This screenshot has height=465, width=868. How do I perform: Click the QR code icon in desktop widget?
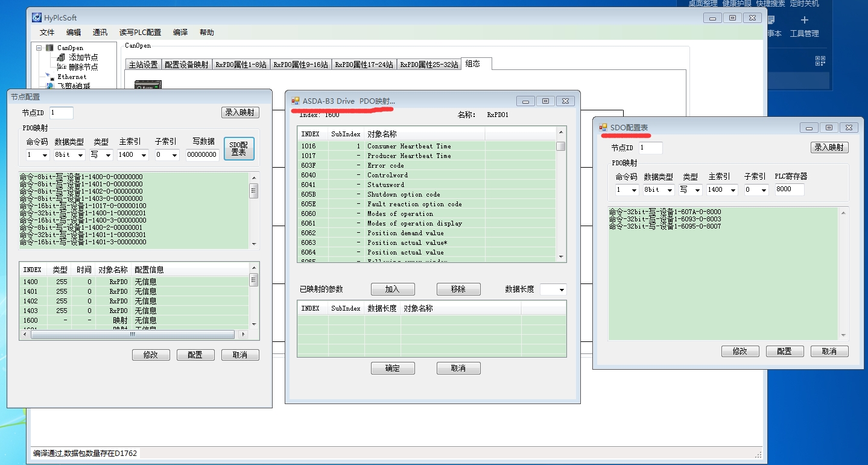820,60
